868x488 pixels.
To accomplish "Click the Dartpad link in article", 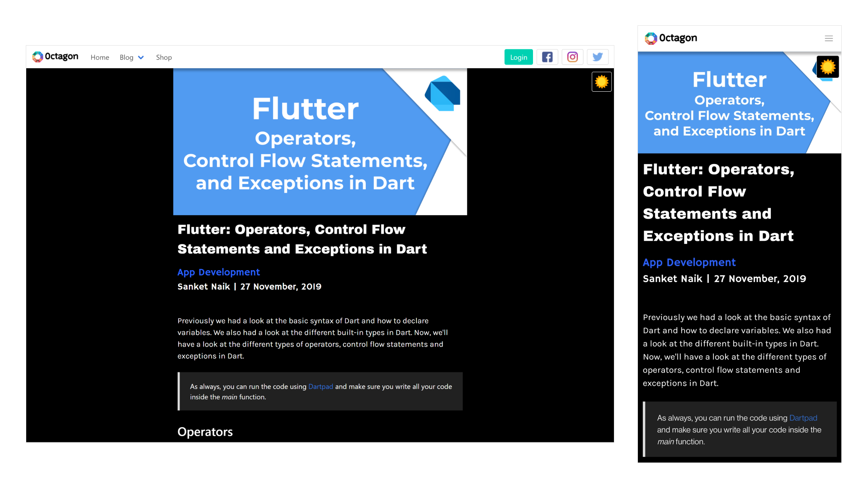I will 321,386.
